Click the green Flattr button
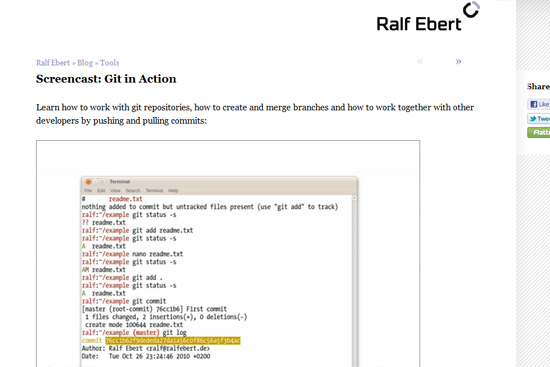 (x=538, y=132)
